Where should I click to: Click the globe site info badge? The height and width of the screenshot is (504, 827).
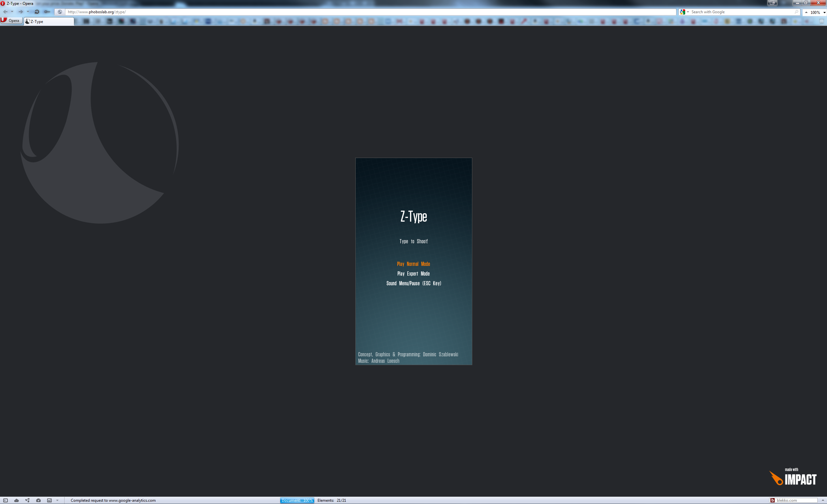coord(60,12)
